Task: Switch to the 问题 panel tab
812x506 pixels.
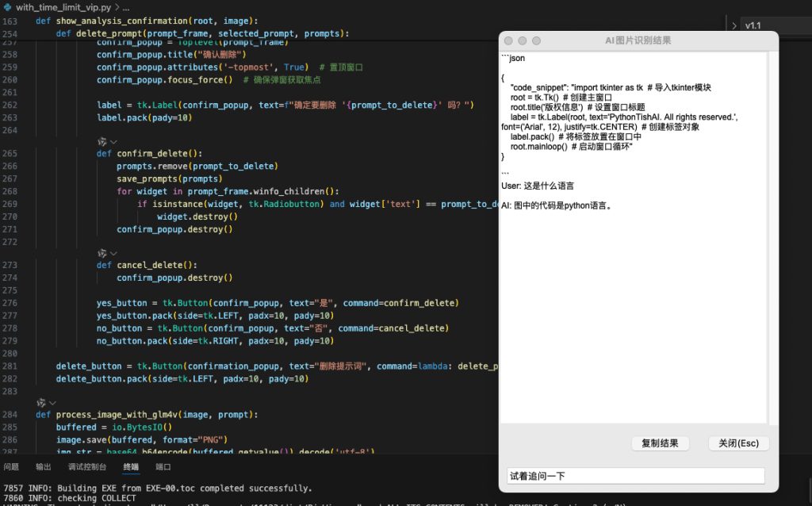Action: point(11,467)
